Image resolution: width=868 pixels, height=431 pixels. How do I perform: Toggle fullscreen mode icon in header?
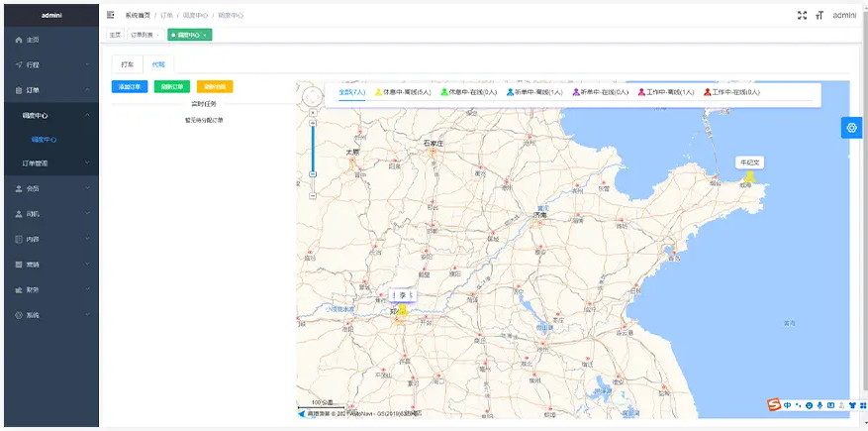(x=803, y=15)
